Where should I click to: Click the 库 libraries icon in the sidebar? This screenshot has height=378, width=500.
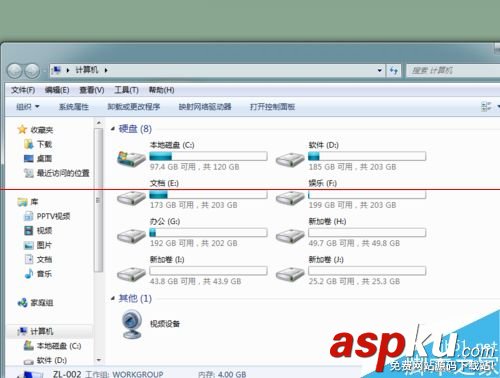pyautogui.click(x=22, y=202)
